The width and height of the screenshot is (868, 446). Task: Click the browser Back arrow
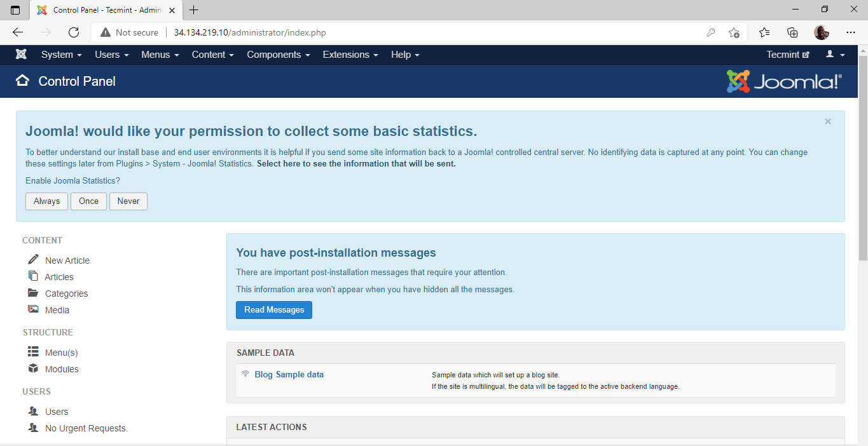click(x=18, y=32)
